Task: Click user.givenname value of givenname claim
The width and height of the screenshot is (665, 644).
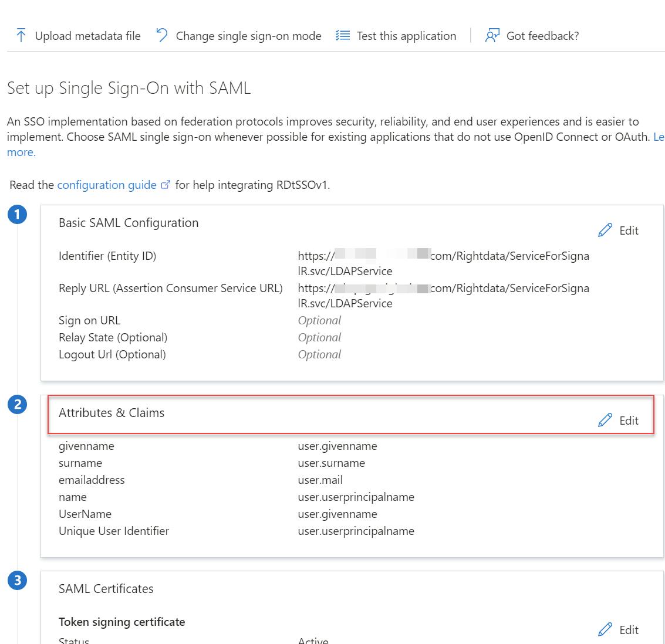Action: (337, 446)
